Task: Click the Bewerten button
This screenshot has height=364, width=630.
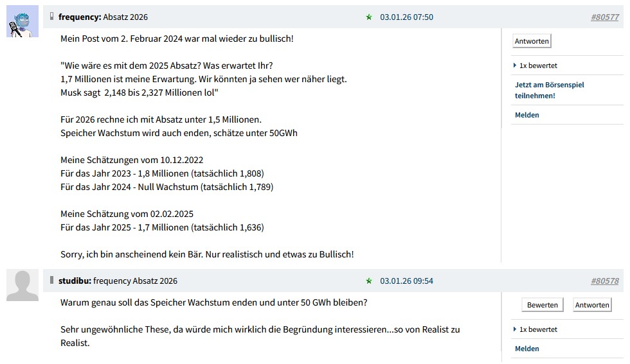Action: point(542,305)
